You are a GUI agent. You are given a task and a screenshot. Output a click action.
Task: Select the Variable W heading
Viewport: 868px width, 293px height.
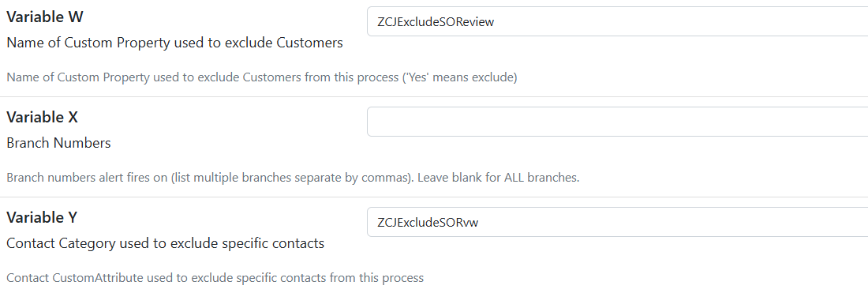(45, 17)
